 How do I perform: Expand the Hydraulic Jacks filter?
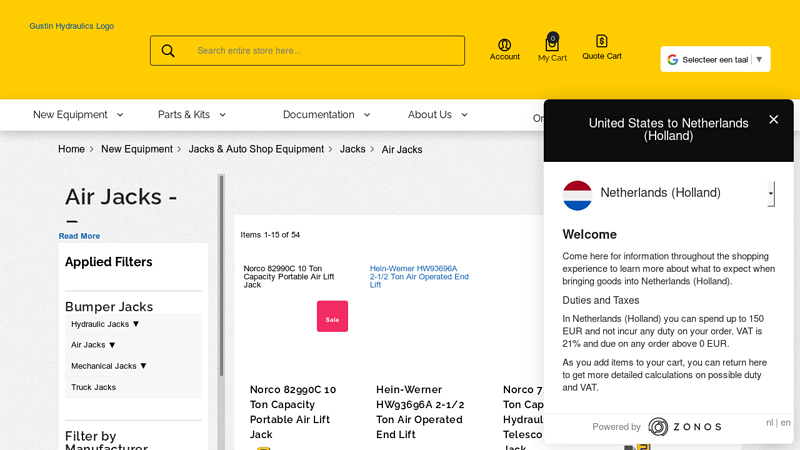click(x=106, y=324)
